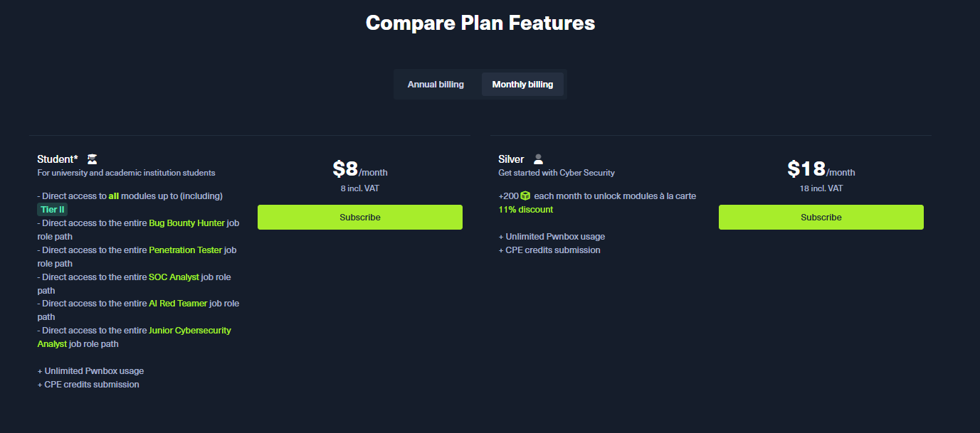Click the green 'all' modules text
980x433 pixels.
113,196
